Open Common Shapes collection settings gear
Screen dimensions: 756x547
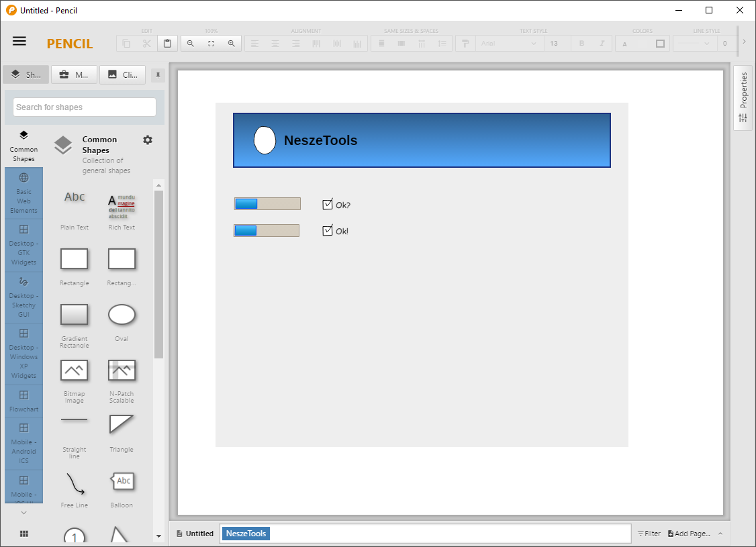(148, 140)
